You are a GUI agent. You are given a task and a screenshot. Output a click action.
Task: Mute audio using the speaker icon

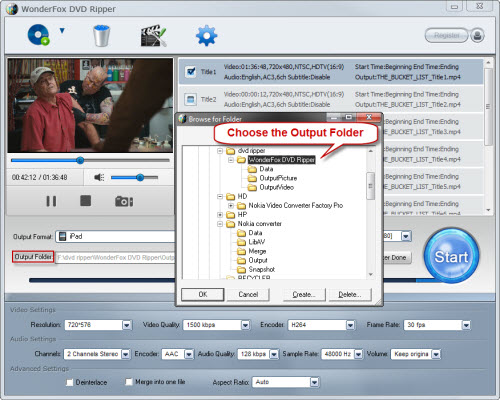pos(99,177)
